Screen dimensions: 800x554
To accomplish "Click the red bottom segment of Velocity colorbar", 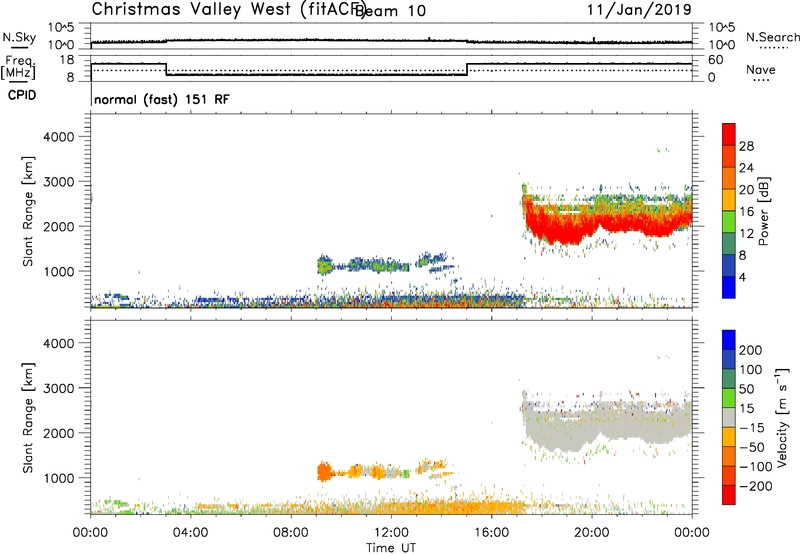I will coord(729,495).
